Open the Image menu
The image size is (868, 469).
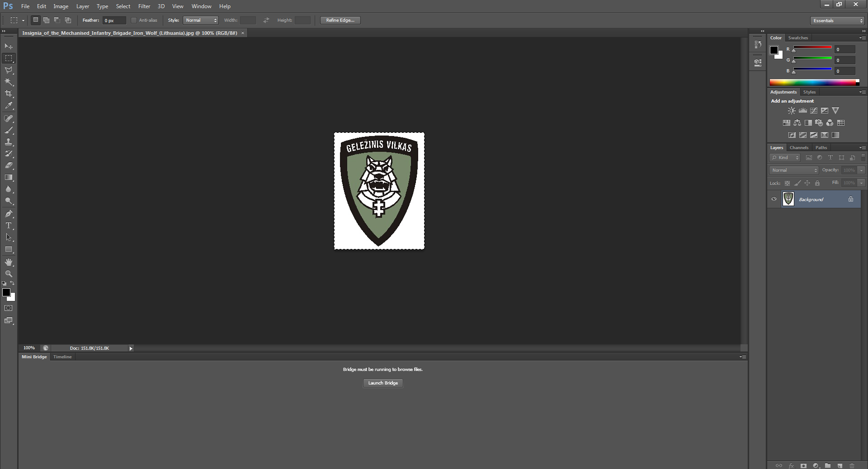click(x=61, y=6)
